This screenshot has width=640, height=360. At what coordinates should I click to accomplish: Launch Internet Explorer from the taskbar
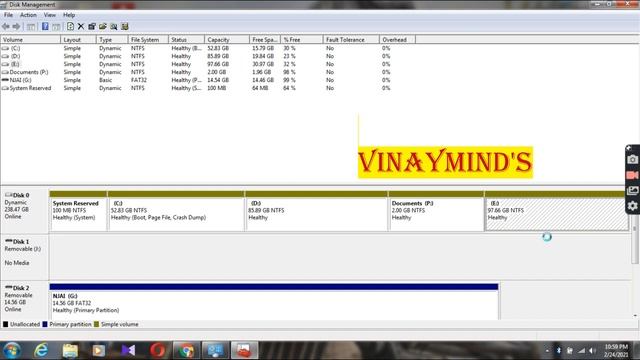(x=41, y=350)
